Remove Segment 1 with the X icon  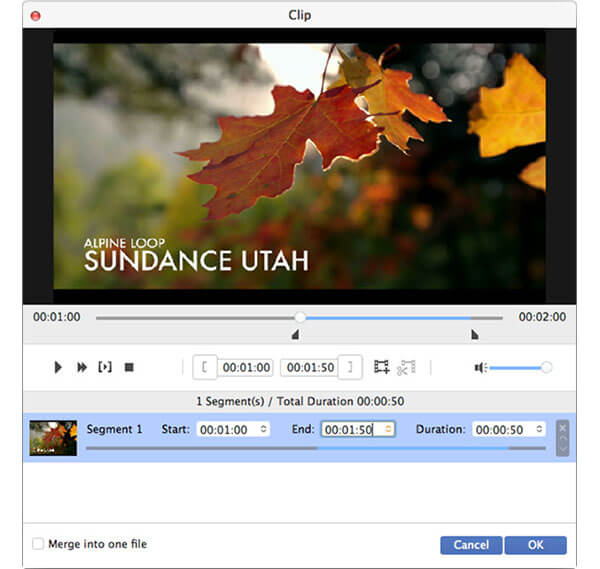[563, 427]
